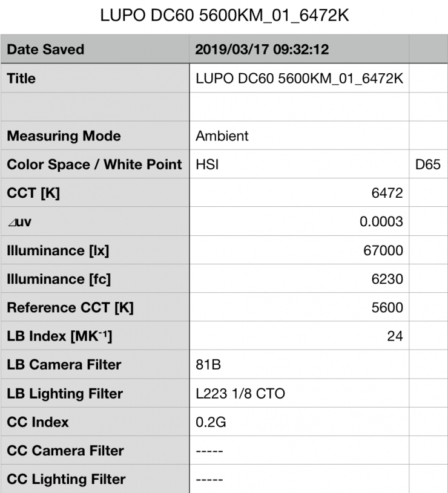This screenshot has width=448, height=493.
Task: Select the Date Saved header cell
Action: pos(45,50)
